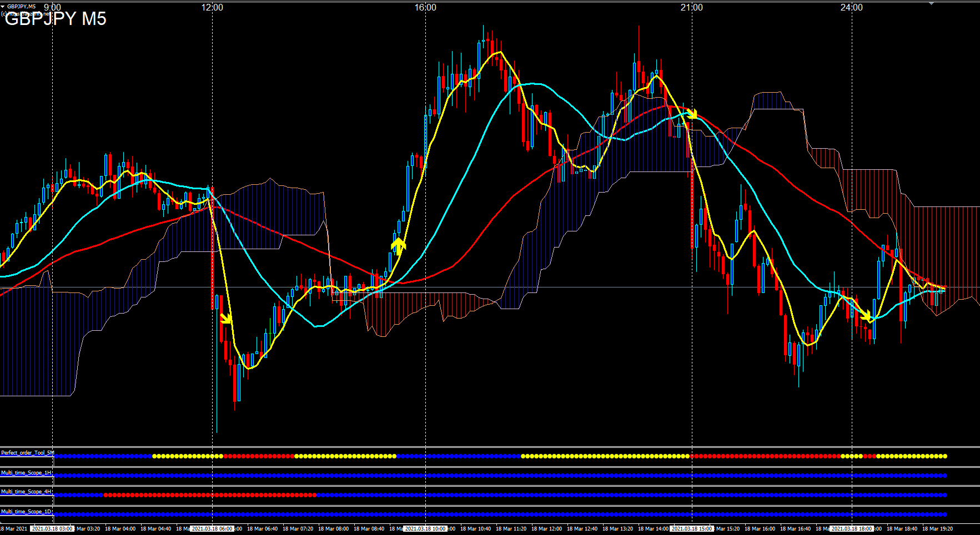The image size is (980, 535).
Task: Open the triangle menu beside GBPJPY,M5
Action: pos(3,6)
